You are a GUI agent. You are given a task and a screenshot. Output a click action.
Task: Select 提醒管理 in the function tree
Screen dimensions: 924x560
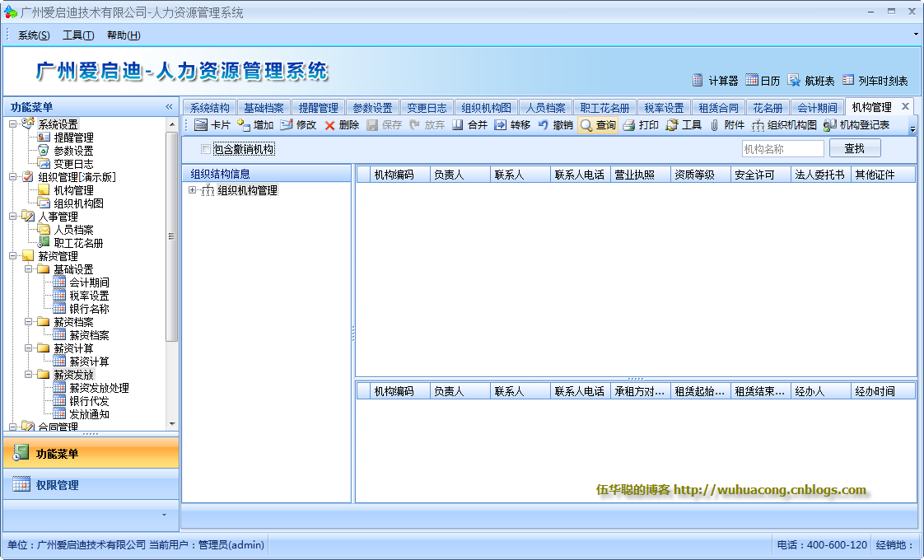click(73, 138)
